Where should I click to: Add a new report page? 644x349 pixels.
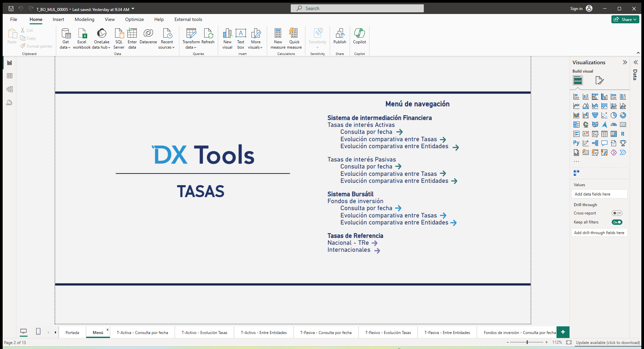563,332
